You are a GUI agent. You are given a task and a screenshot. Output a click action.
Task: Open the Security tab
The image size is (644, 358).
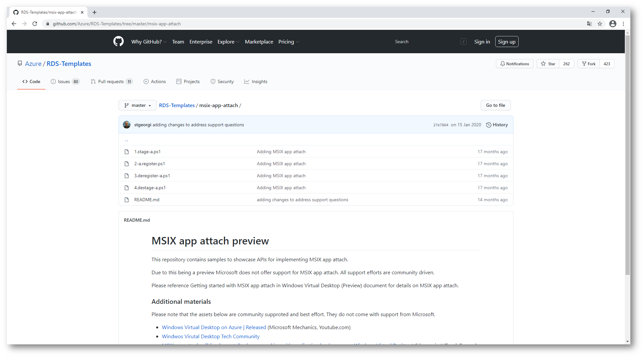click(222, 81)
